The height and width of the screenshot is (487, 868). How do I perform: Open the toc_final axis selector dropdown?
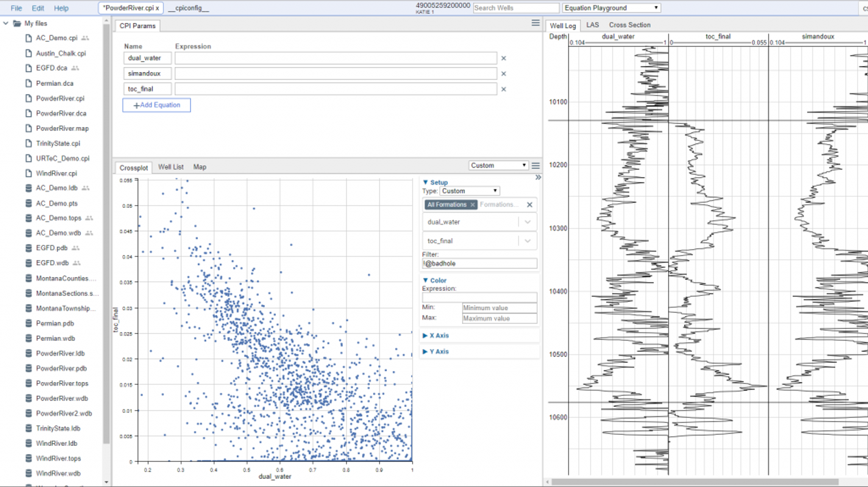pyautogui.click(x=527, y=241)
